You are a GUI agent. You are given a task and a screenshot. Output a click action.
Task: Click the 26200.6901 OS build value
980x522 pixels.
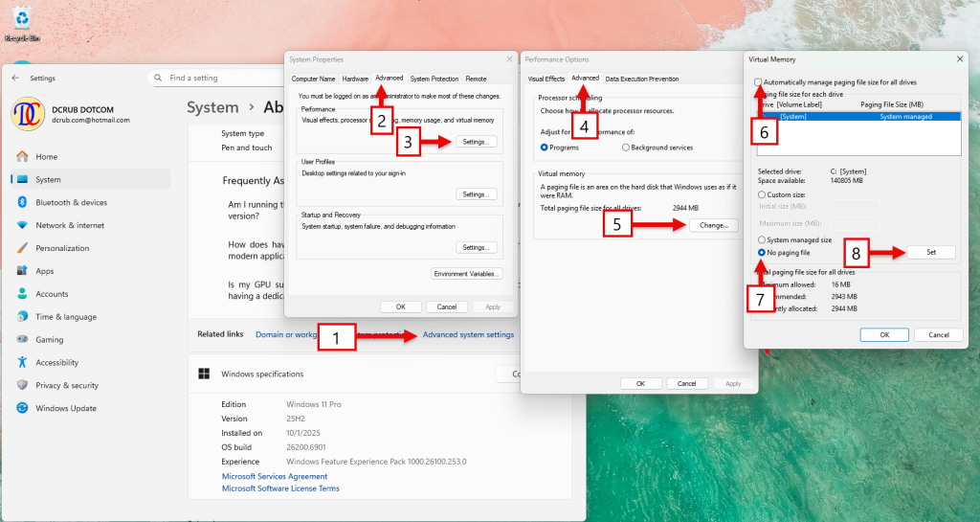(306, 447)
